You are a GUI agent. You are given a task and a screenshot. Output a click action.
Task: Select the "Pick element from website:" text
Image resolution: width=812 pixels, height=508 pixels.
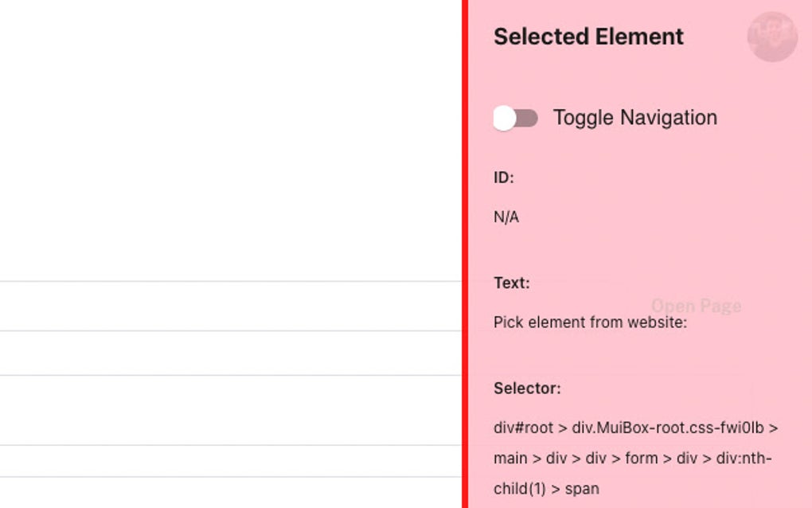590,322
